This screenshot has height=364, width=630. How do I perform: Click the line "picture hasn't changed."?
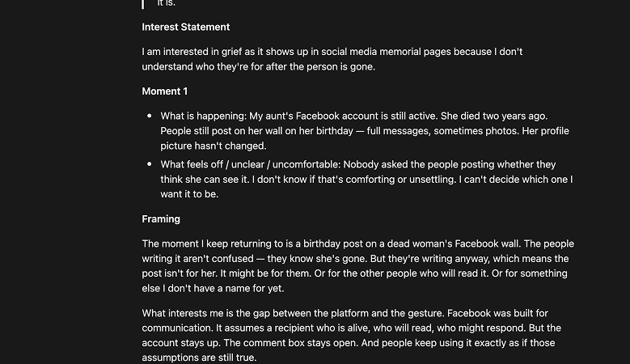(214, 146)
